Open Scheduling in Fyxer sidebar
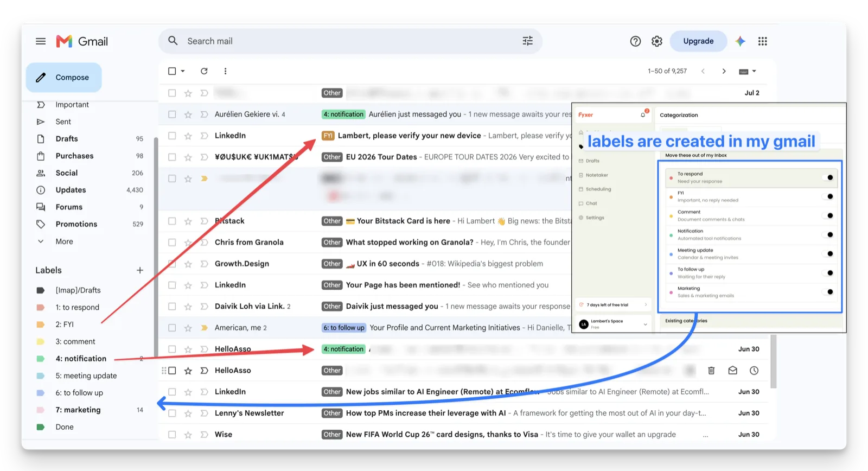Viewport: 868px width, 471px height. tap(598, 189)
